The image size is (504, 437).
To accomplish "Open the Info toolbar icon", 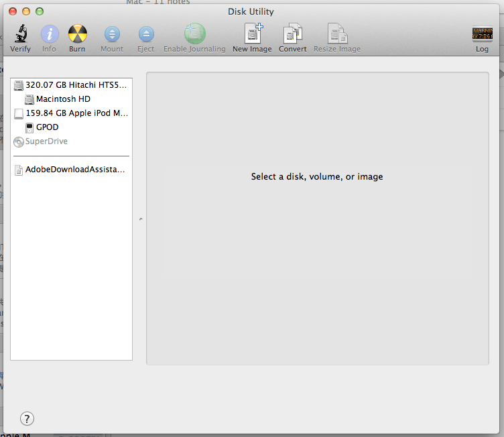I will pos(50,34).
